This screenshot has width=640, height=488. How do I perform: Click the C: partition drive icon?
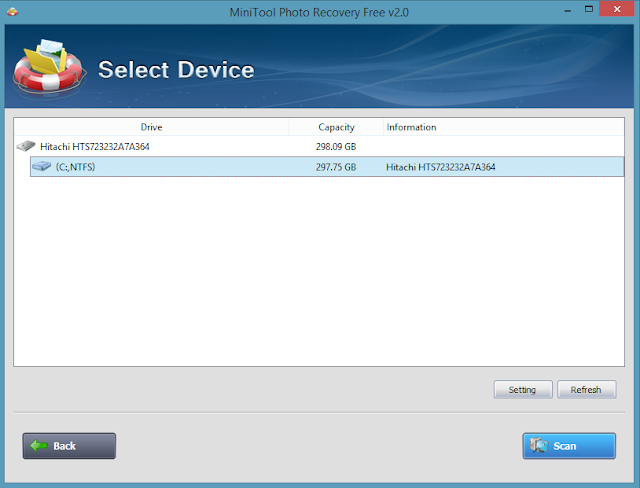[x=42, y=166]
